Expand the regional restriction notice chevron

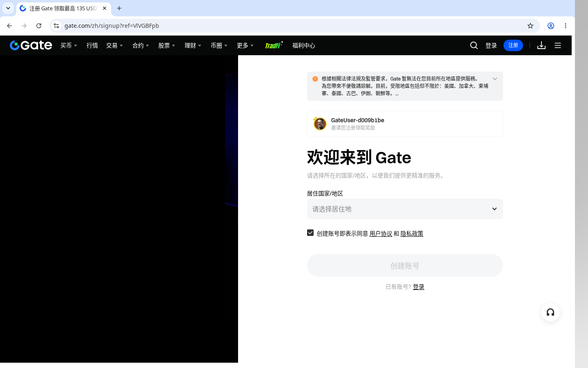[495, 79]
